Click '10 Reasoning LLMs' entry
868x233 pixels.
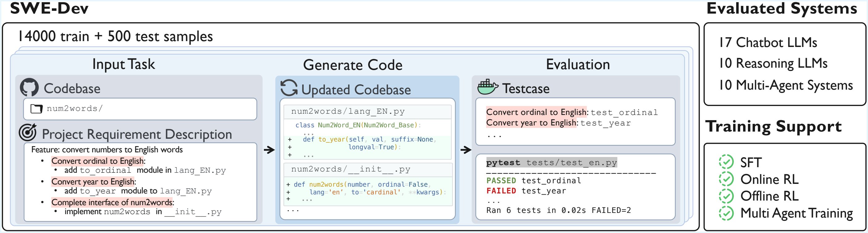(x=773, y=63)
